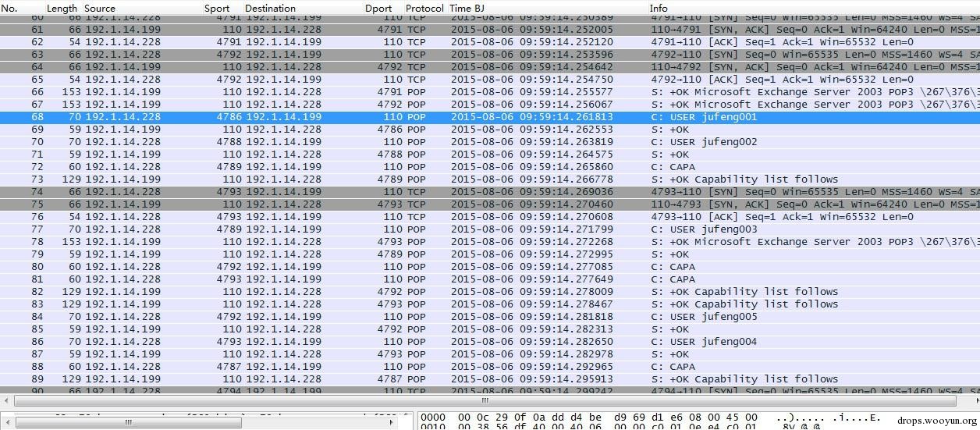Select packet 72 C: CAPA row
Image resolution: width=980 pixels, height=430 pixels.
tap(490, 167)
